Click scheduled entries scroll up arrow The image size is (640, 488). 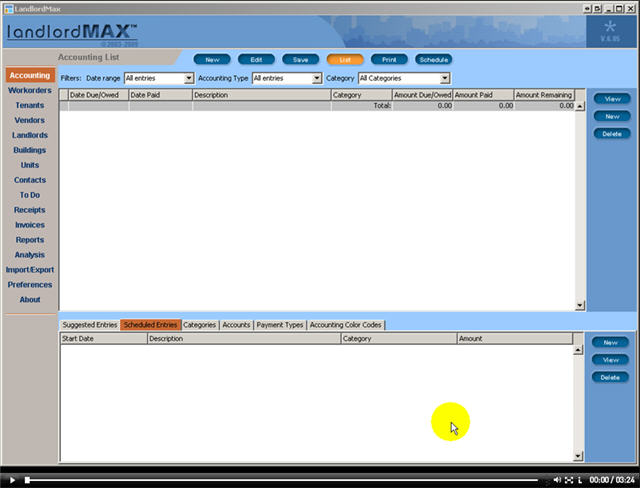point(578,350)
